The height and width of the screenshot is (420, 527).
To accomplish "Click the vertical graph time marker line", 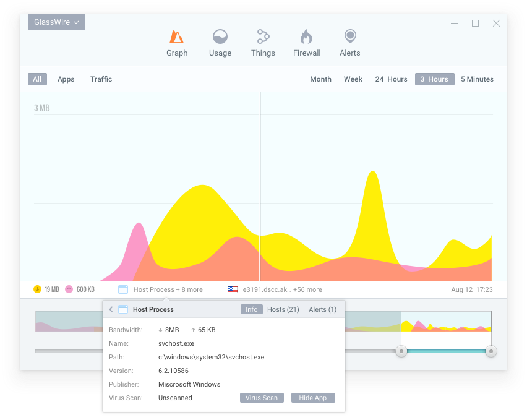I will coord(260,187).
